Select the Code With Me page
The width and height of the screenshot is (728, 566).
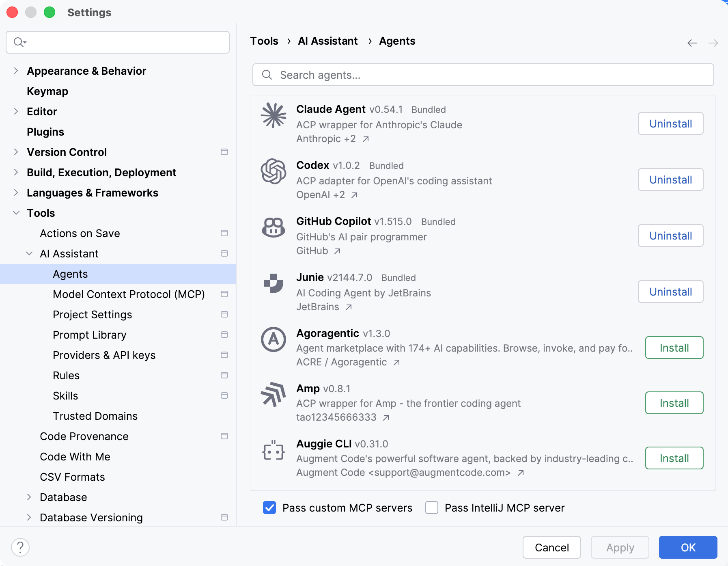[75, 457]
